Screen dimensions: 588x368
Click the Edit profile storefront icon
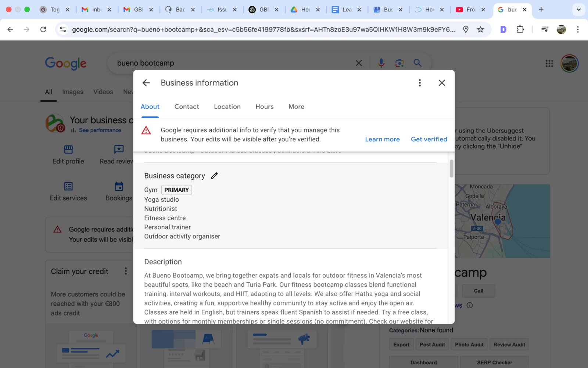tap(68, 149)
